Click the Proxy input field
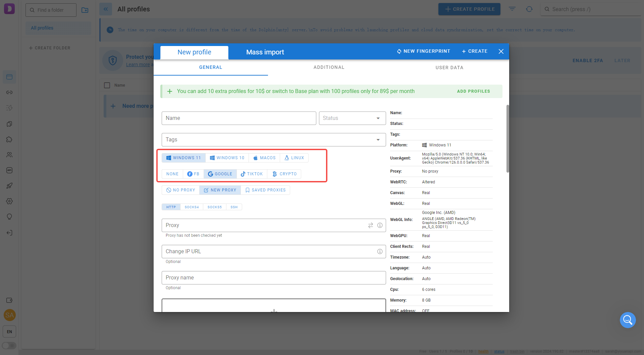This screenshot has width=644, height=355. (274, 225)
